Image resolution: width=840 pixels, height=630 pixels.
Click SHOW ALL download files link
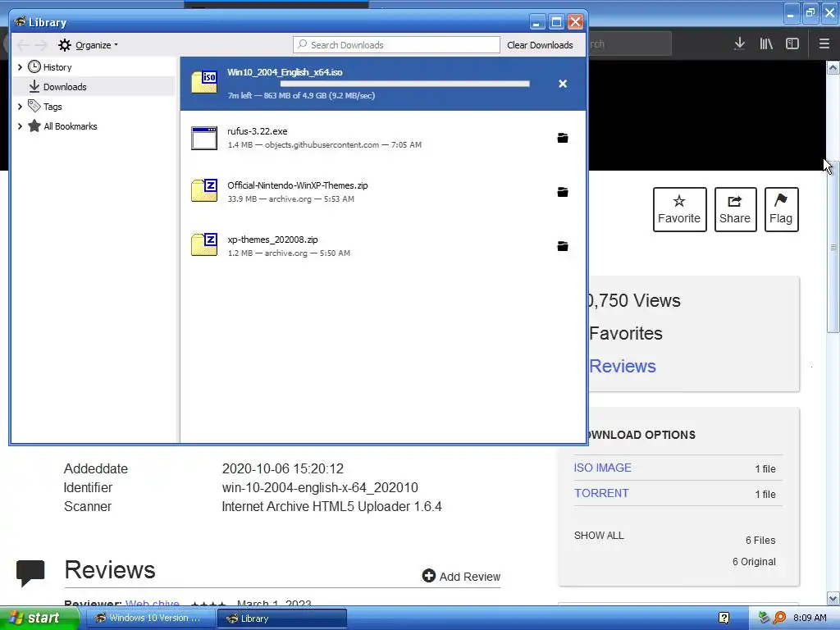click(x=599, y=535)
